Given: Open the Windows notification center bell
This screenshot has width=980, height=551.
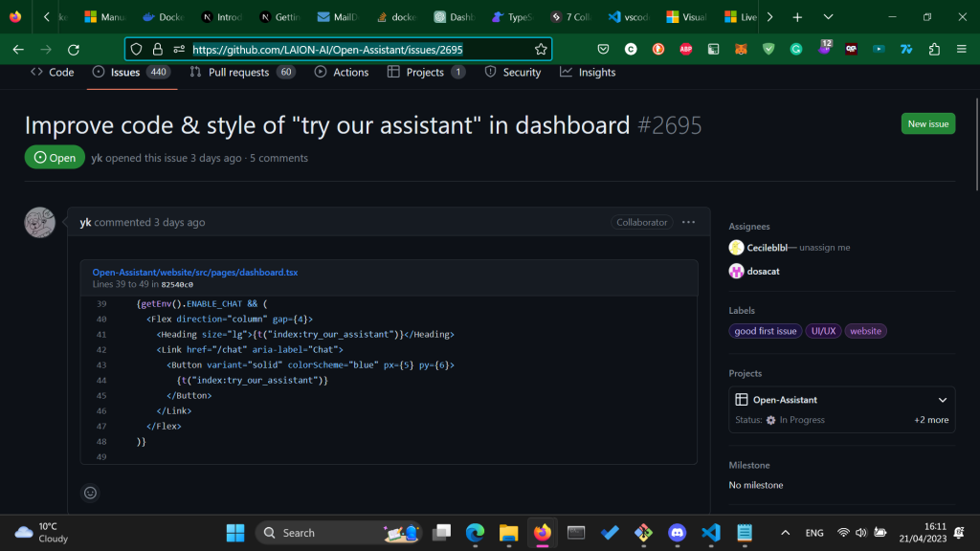Looking at the screenshot, I should pos(959,533).
